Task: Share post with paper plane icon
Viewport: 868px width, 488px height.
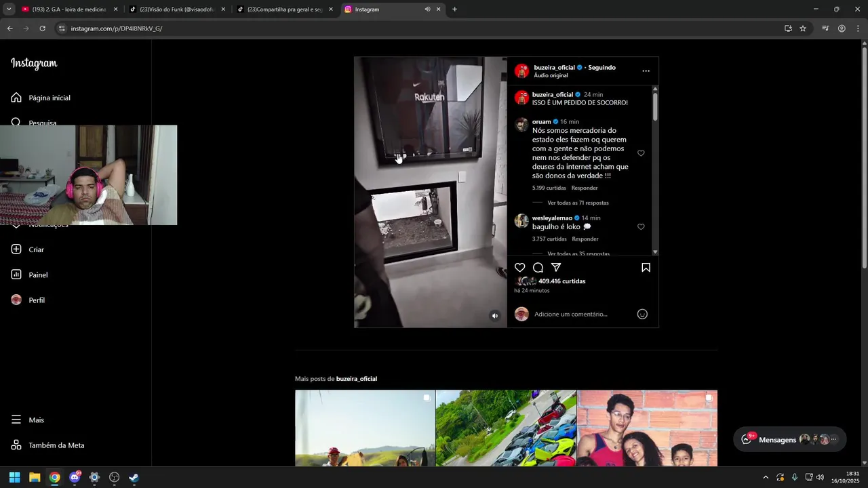Action: pos(556,268)
